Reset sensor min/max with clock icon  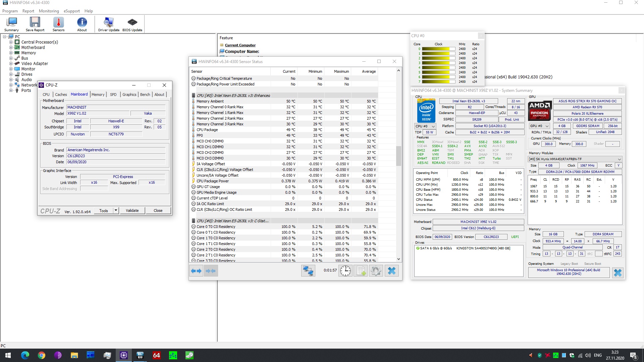[x=345, y=270]
